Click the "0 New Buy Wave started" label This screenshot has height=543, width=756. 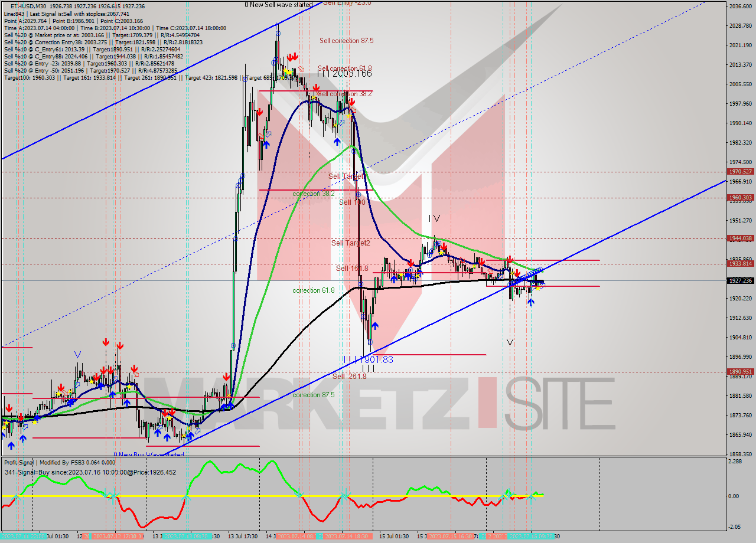pos(149,454)
